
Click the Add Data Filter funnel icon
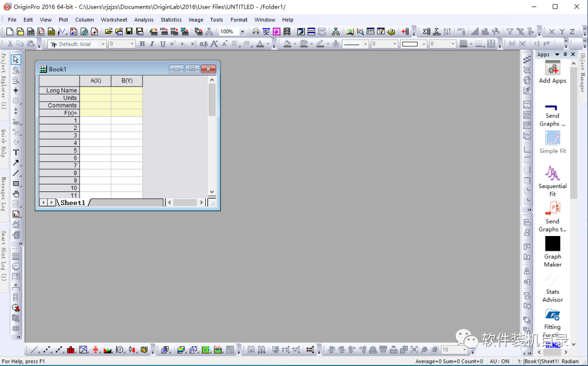point(510,32)
